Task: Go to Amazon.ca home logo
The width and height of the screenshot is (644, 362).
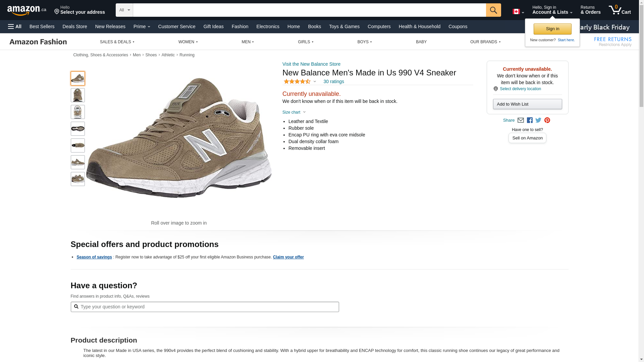Action: 26,10
